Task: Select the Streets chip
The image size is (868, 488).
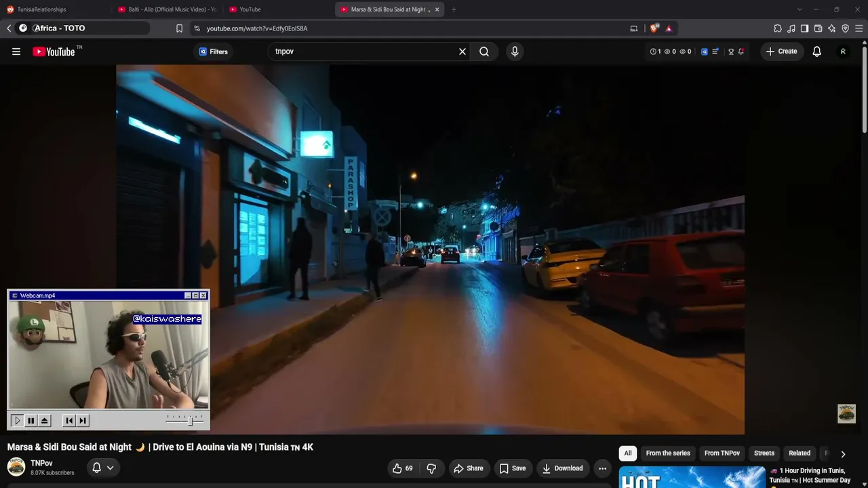Action: [764, 453]
